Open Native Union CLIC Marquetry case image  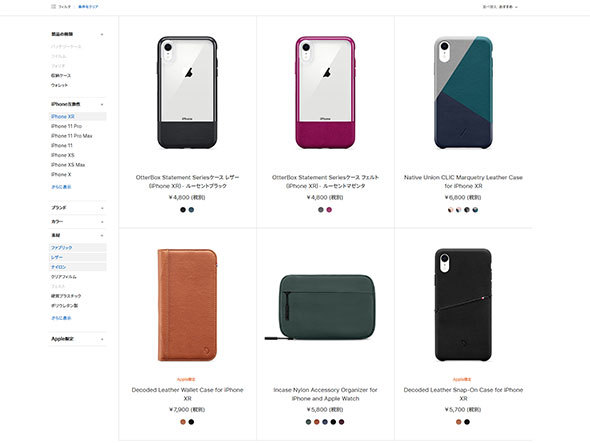tap(463, 93)
